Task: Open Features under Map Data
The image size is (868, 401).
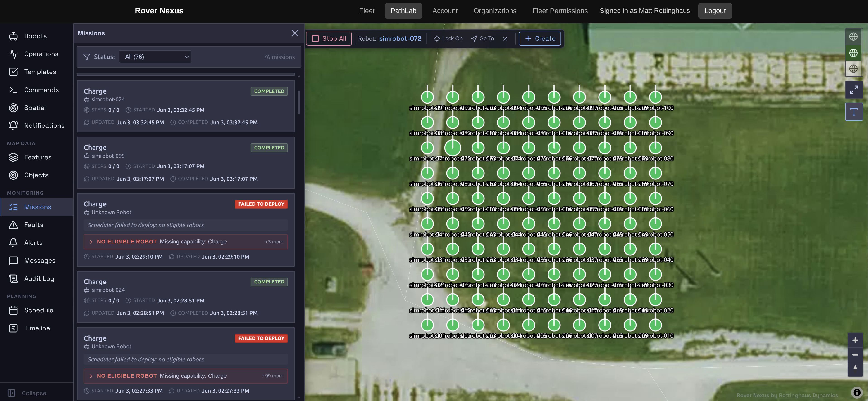Action: pyautogui.click(x=36, y=157)
